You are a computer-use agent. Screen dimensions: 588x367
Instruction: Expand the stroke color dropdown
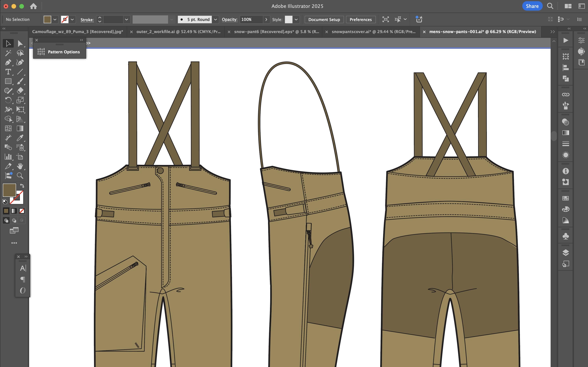tap(72, 19)
